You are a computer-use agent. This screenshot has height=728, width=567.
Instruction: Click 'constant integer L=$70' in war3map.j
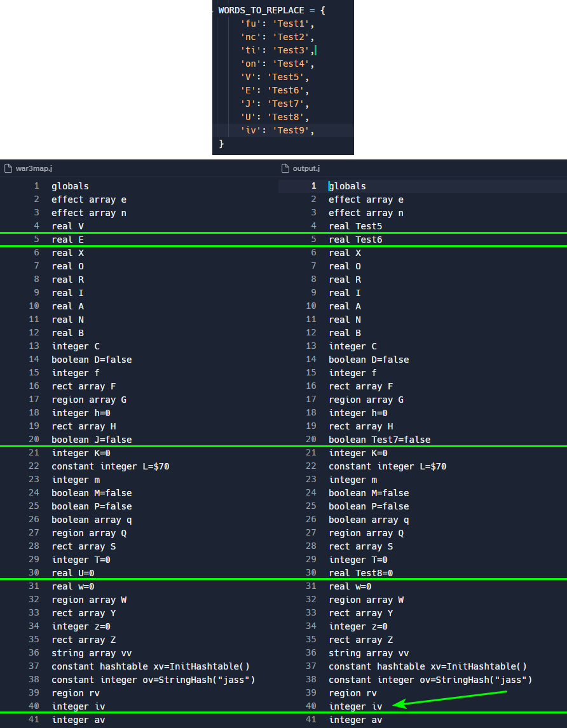click(x=110, y=466)
